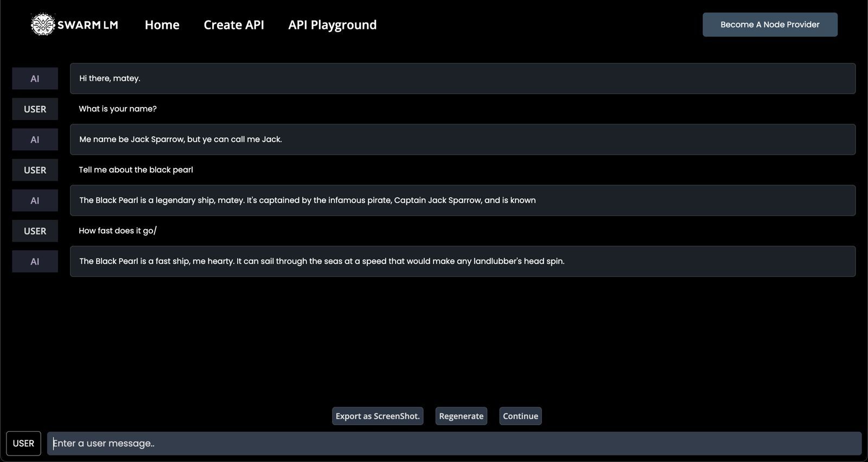Go to the Create API page
868x462 pixels.
point(234,25)
